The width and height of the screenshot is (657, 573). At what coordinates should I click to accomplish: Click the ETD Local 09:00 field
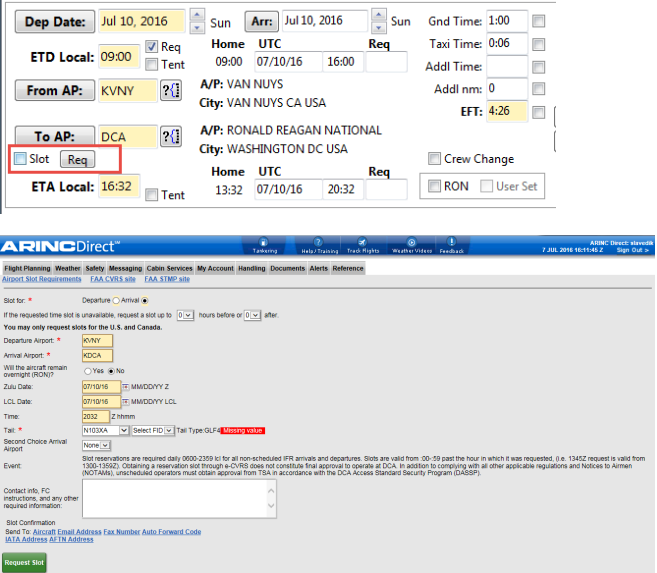click(119, 56)
